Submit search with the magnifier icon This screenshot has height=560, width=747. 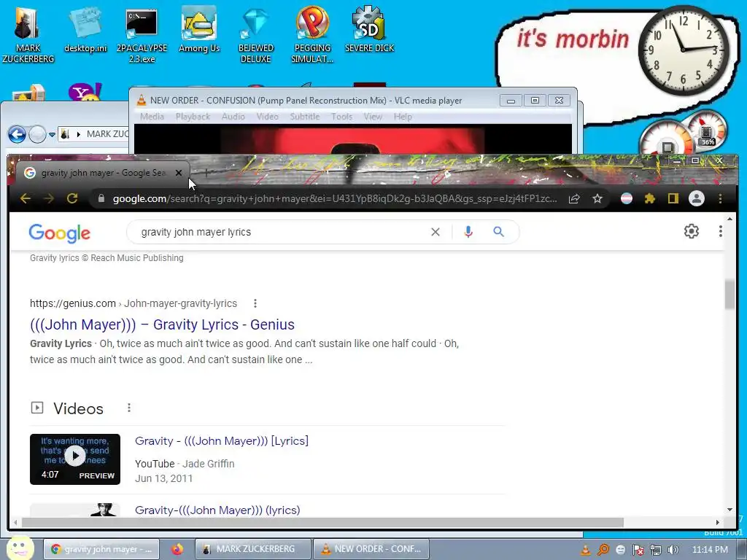498,232
